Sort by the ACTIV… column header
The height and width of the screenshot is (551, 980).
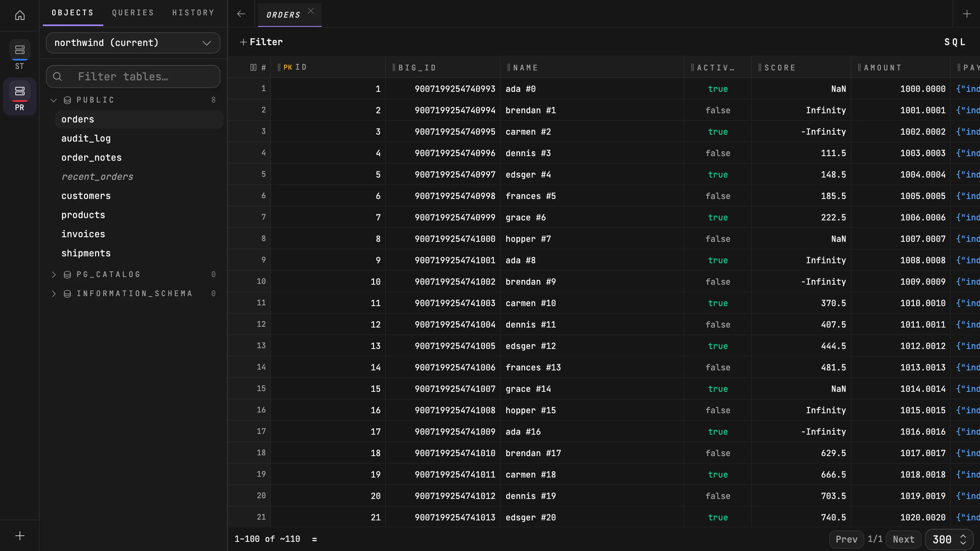(718, 67)
